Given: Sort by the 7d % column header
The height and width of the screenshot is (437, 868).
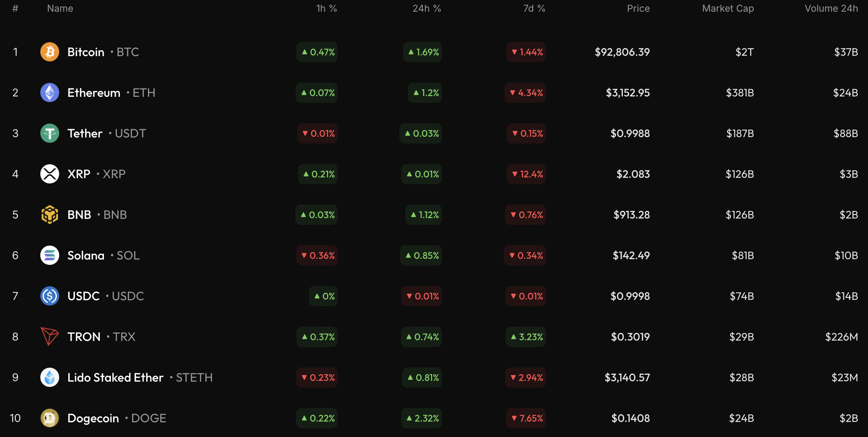Looking at the screenshot, I should pos(534,8).
